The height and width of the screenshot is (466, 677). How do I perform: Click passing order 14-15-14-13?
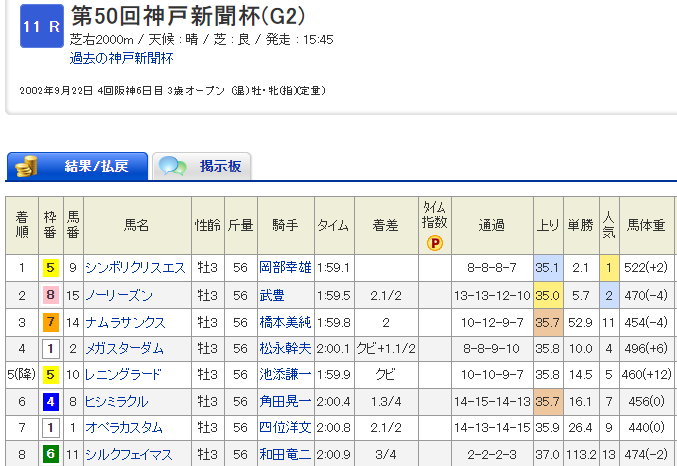492,402
